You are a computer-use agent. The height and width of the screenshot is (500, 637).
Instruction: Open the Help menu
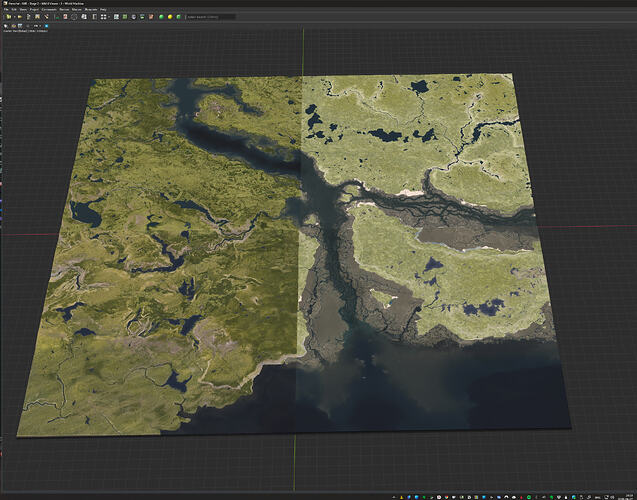pos(103,9)
